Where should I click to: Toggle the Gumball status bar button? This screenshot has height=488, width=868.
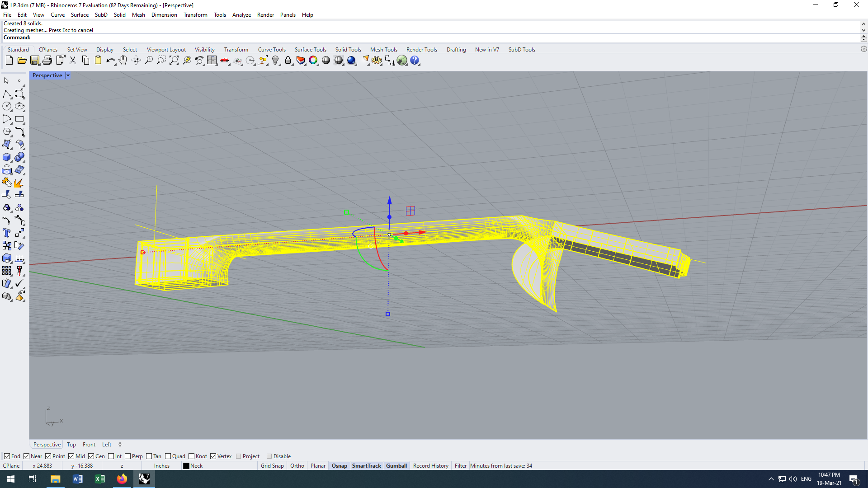point(396,466)
